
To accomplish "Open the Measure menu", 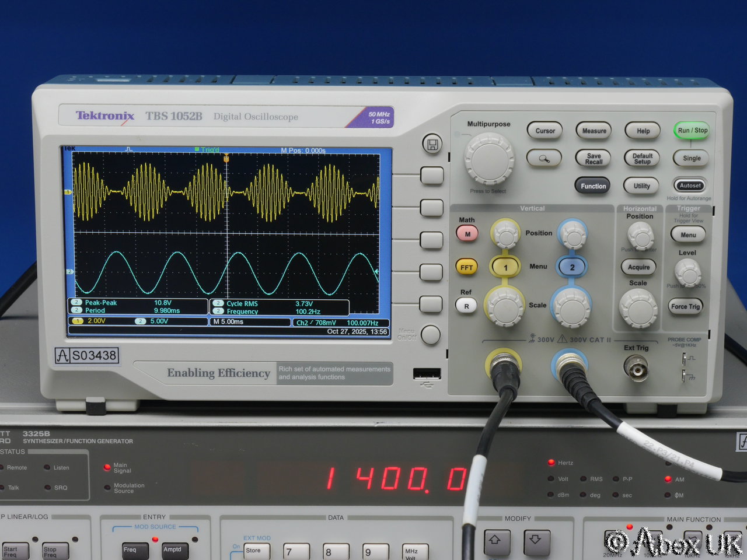I will point(594,131).
